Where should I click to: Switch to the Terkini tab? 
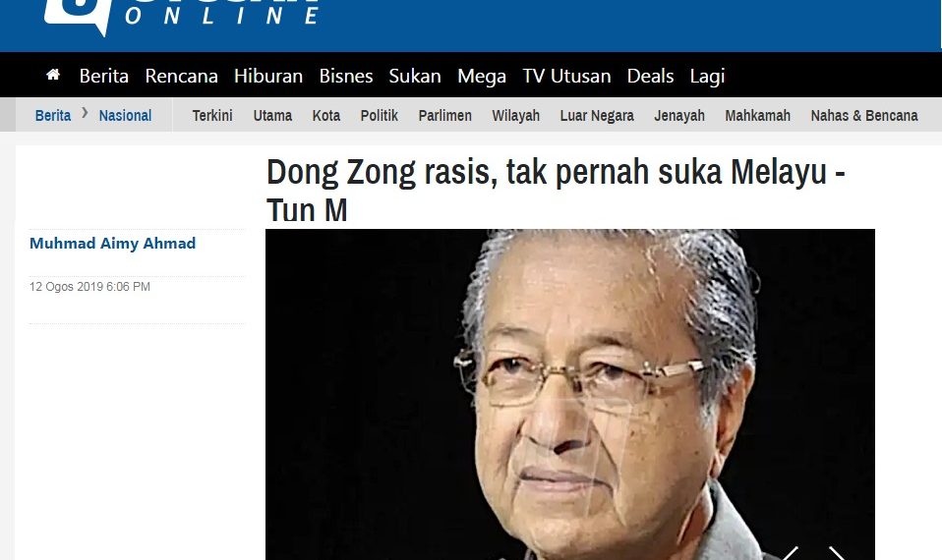pyautogui.click(x=212, y=115)
